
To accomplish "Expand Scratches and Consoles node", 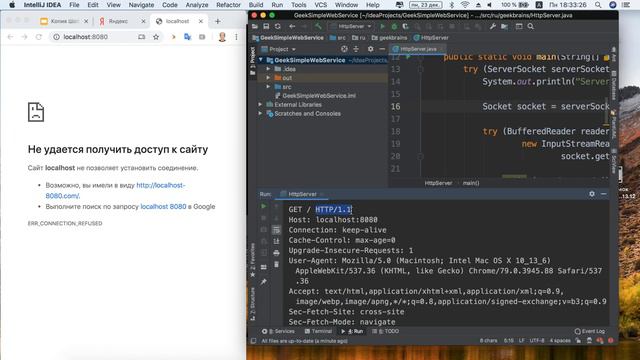I will (261, 114).
